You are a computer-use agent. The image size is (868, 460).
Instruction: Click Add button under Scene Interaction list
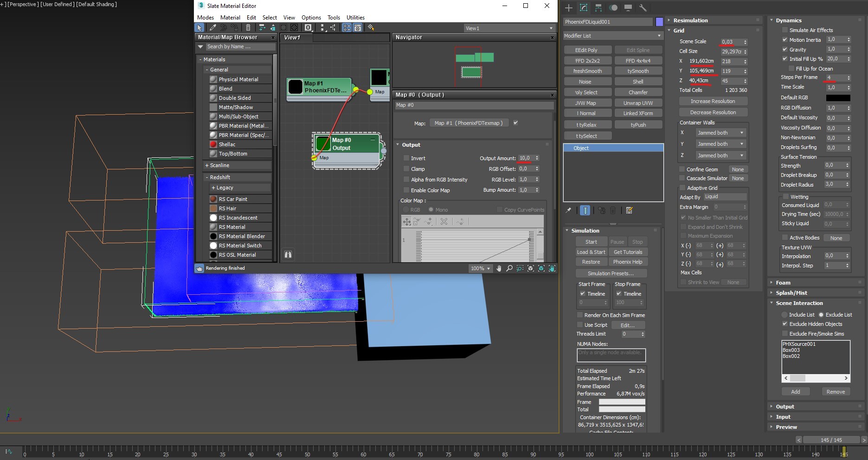(796, 392)
